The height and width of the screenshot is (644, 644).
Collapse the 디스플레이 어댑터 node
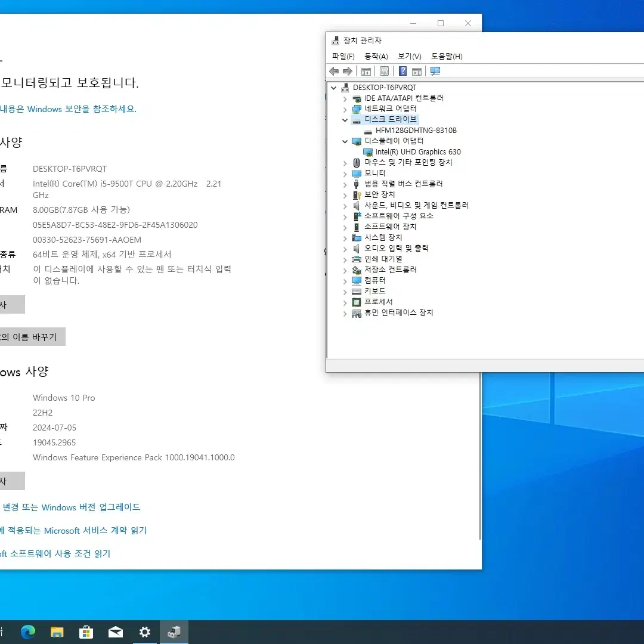345,141
